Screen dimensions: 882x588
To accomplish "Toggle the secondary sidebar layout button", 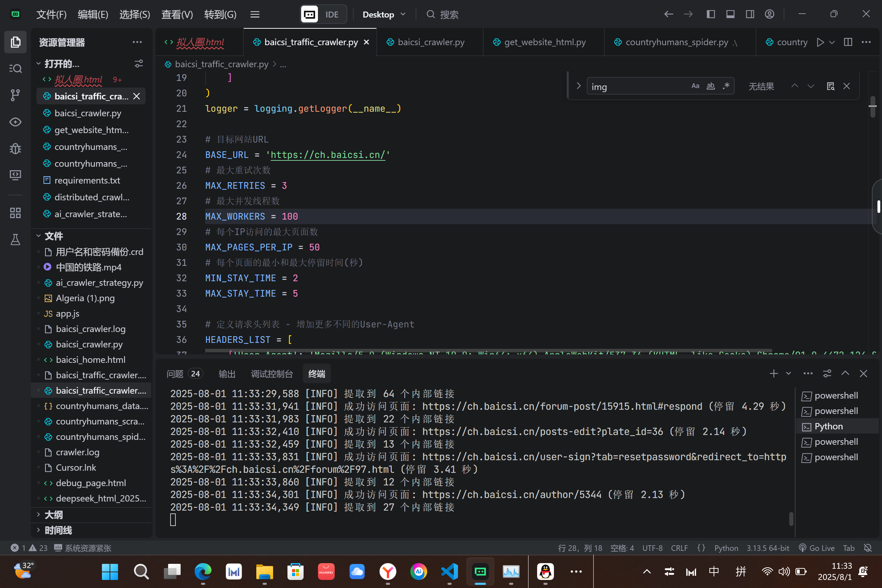I will point(750,14).
